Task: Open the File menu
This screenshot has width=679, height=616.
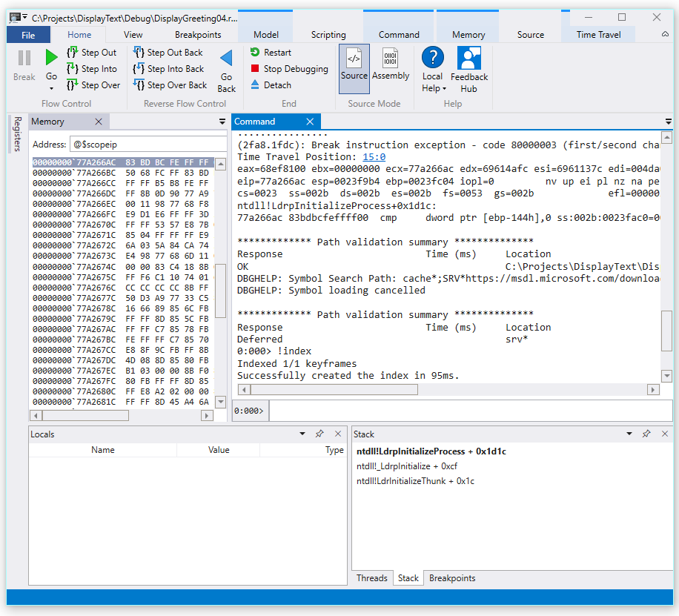Action: tap(28, 34)
